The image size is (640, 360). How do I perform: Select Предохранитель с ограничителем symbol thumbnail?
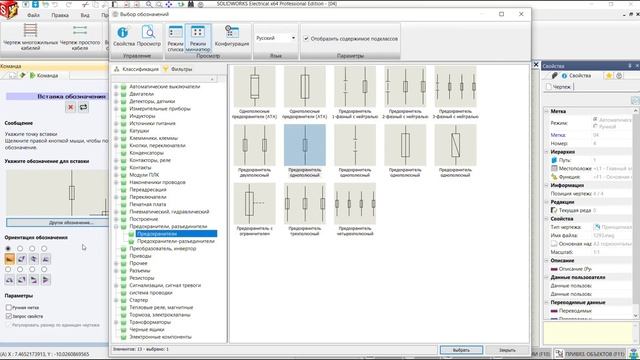255,209
